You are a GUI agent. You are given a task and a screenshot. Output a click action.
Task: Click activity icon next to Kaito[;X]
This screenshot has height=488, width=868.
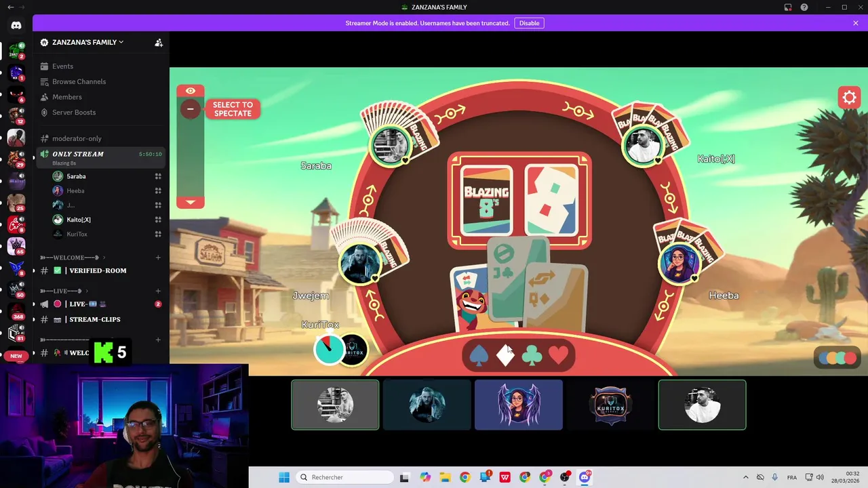coord(158,220)
